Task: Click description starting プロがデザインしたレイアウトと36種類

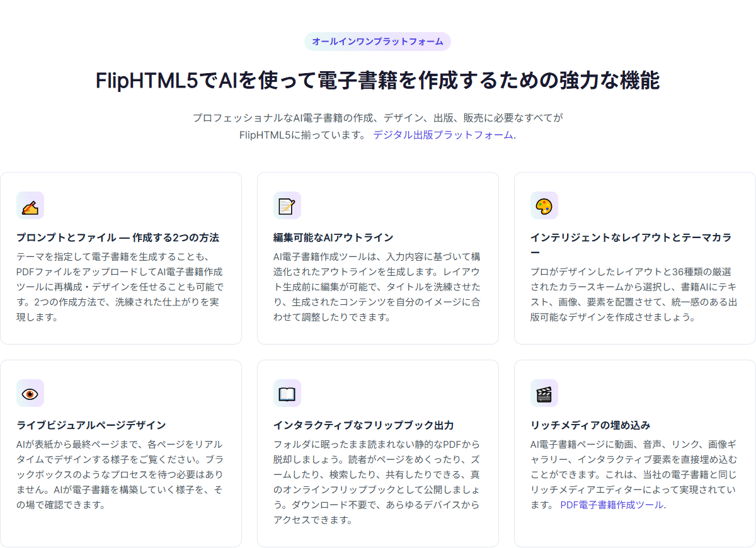Action: click(x=634, y=294)
